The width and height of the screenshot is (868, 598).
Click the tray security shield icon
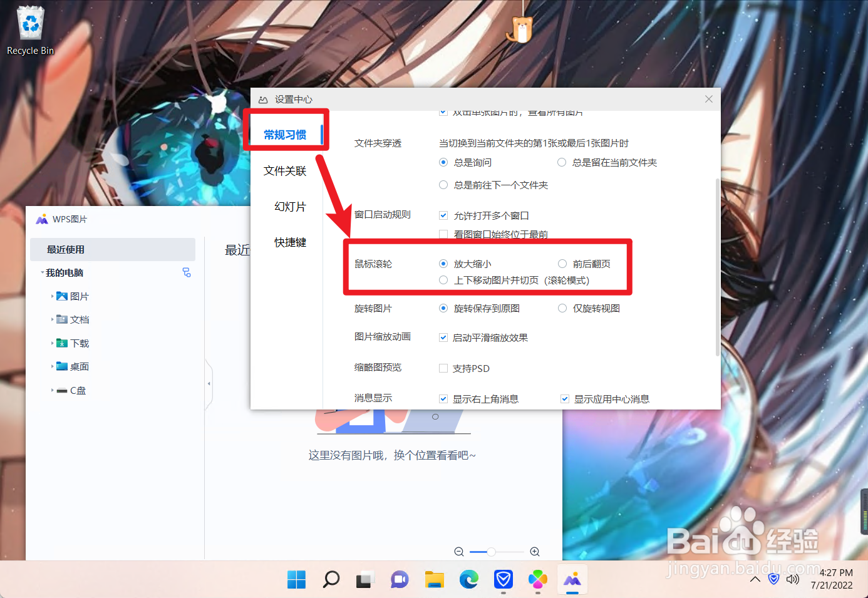click(774, 579)
